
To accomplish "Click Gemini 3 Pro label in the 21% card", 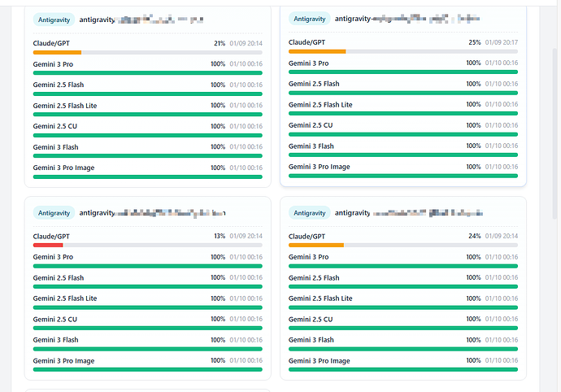I will 53,64.
